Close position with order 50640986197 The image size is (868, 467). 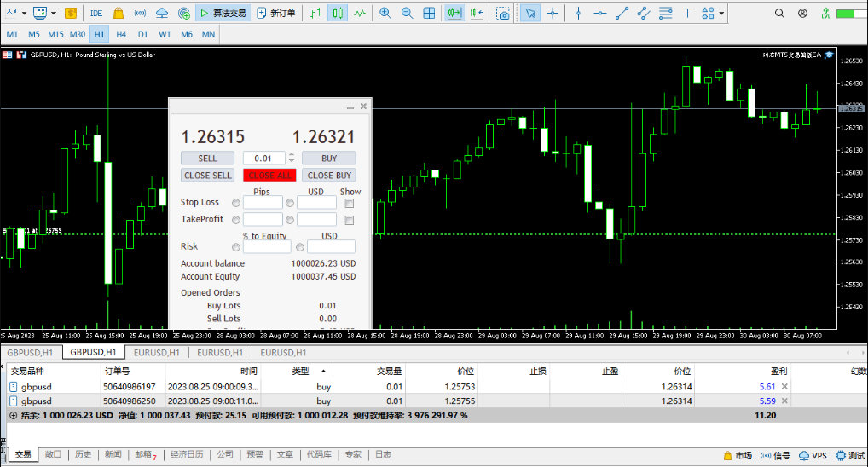[x=784, y=387]
